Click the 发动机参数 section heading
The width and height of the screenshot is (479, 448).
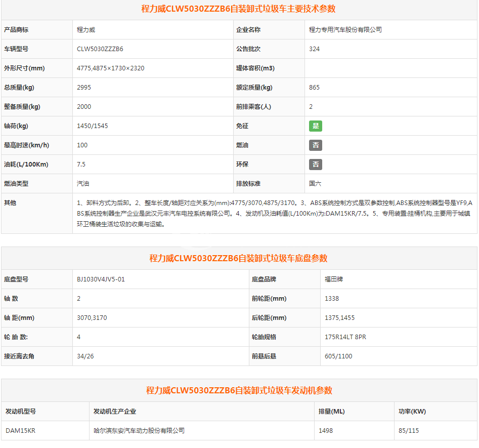[239, 390]
